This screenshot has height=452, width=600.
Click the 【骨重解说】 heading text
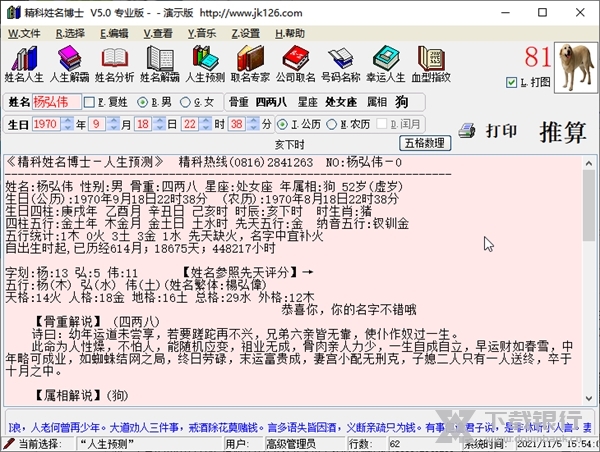tap(68, 321)
